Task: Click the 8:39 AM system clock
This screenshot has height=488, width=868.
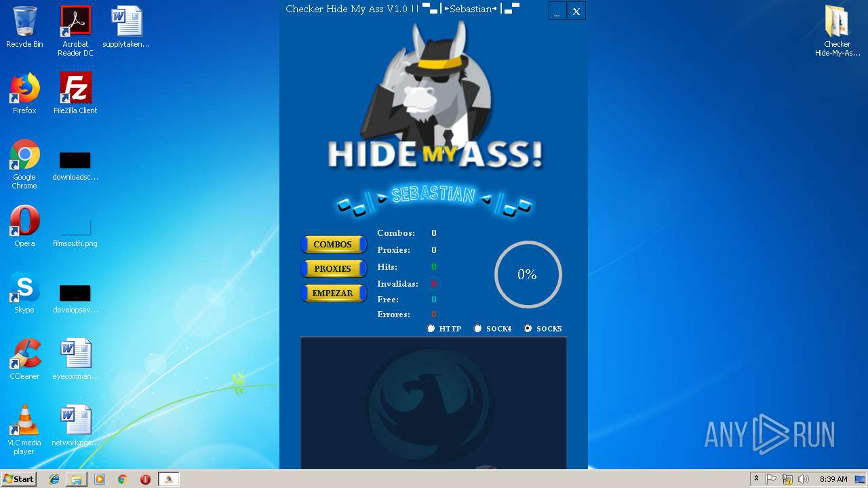Action: coord(833,479)
